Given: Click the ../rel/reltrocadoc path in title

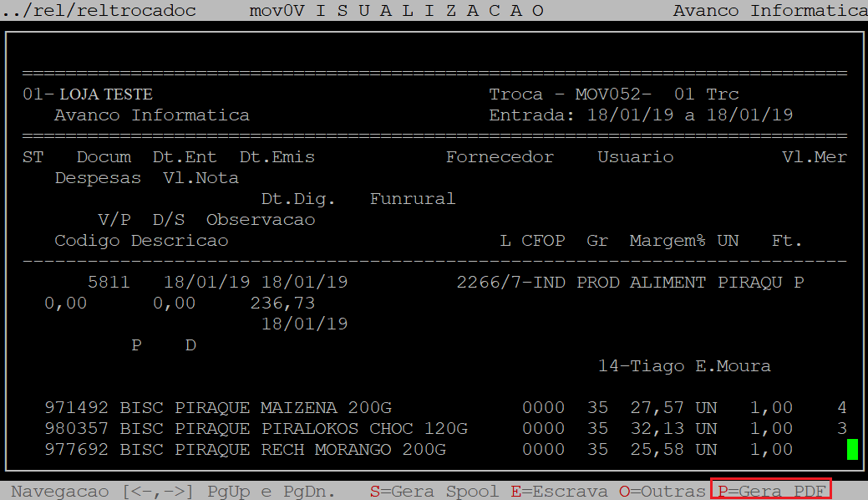Looking at the screenshot, I should (99, 10).
